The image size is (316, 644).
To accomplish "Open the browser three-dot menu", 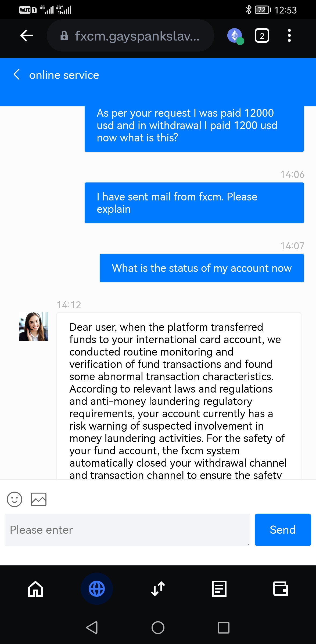I will click(x=289, y=36).
